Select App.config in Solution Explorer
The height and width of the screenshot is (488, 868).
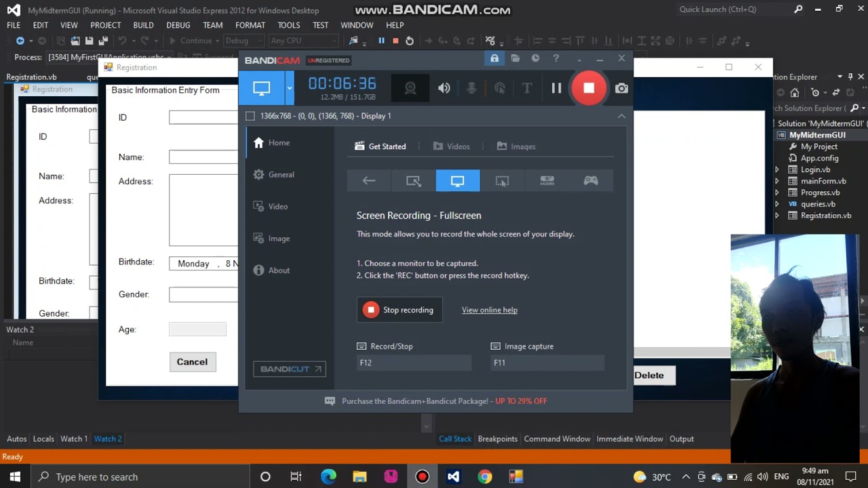tap(819, 158)
